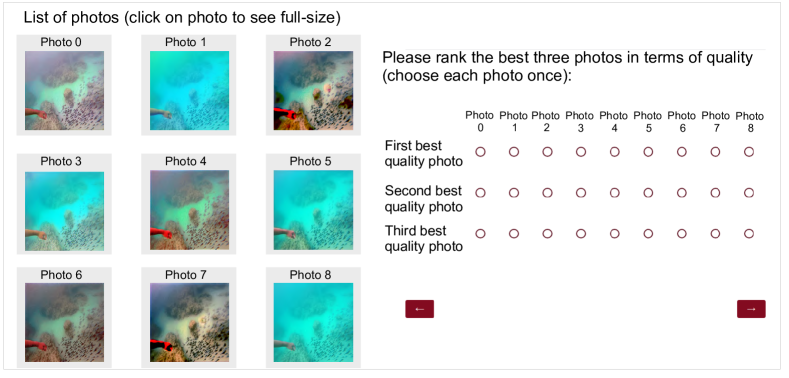
Task: Select Photo 6 as third best quality
Action: pos(681,234)
